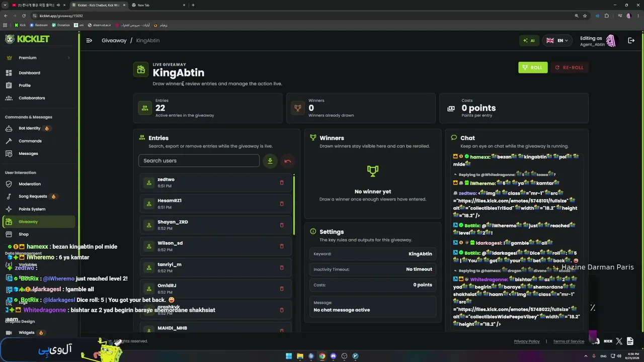This screenshot has height=362, width=644.
Task: Click the Search users field
Action: point(199,161)
